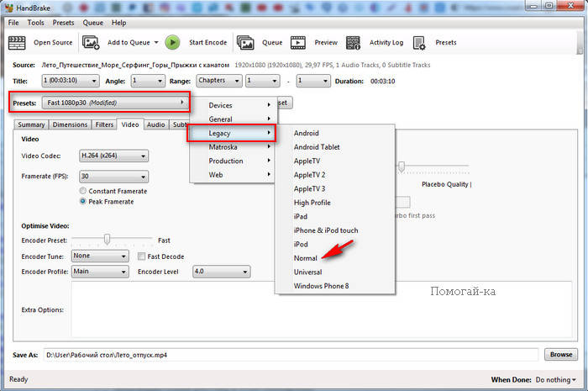588x391 pixels.
Task: Click the Open Source film clapper icon
Action: click(17, 43)
